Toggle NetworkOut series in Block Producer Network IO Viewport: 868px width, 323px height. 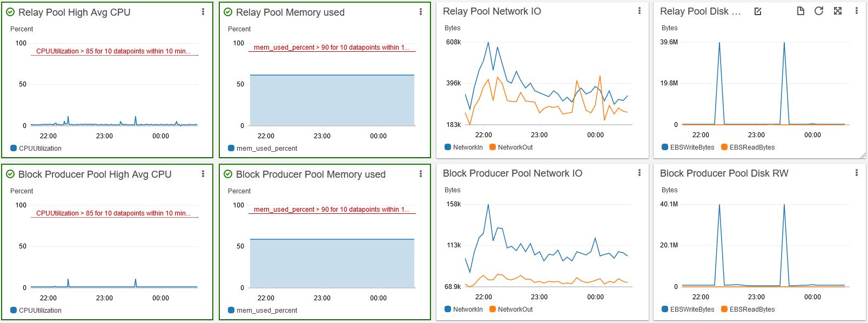coord(511,309)
